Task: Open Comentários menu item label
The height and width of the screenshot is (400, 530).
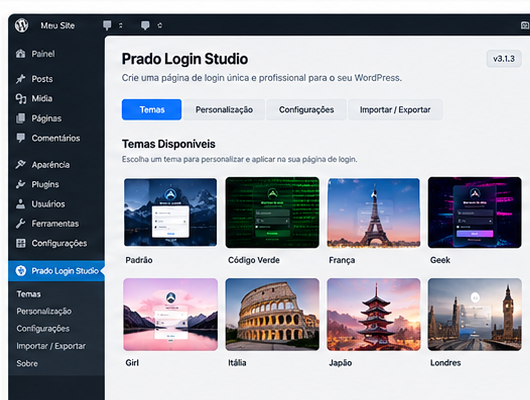Action: pyautogui.click(x=56, y=138)
